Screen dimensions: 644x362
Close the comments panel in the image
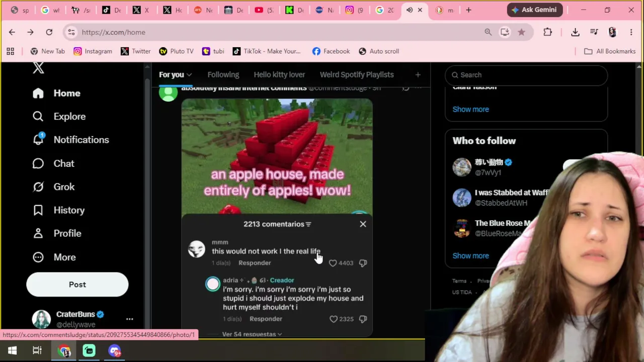pyautogui.click(x=363, y=224)
